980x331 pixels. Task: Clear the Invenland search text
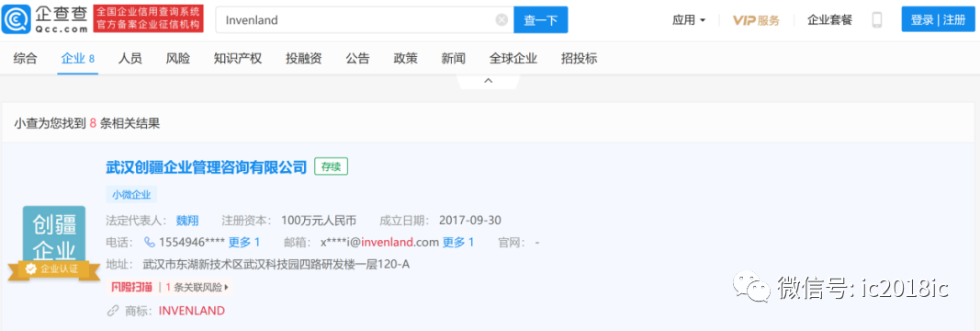click(x=501, y=20)
